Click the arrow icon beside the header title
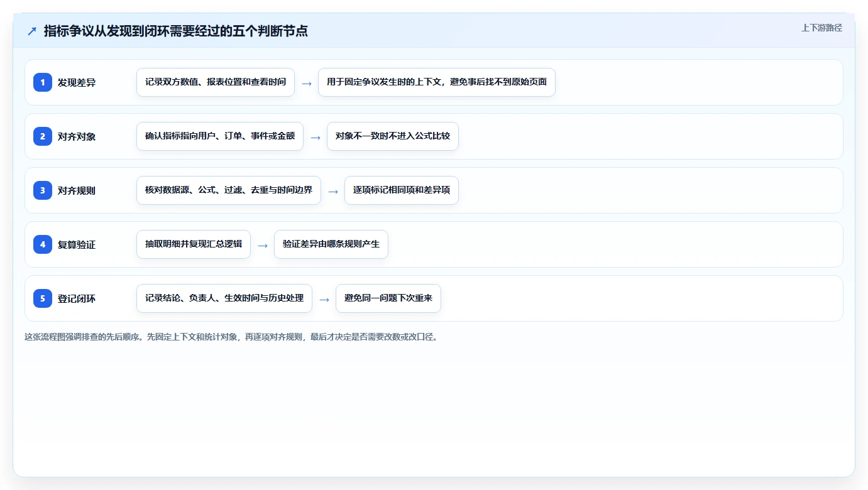This screenshot has width=868, height=490. tap(32, 31)
